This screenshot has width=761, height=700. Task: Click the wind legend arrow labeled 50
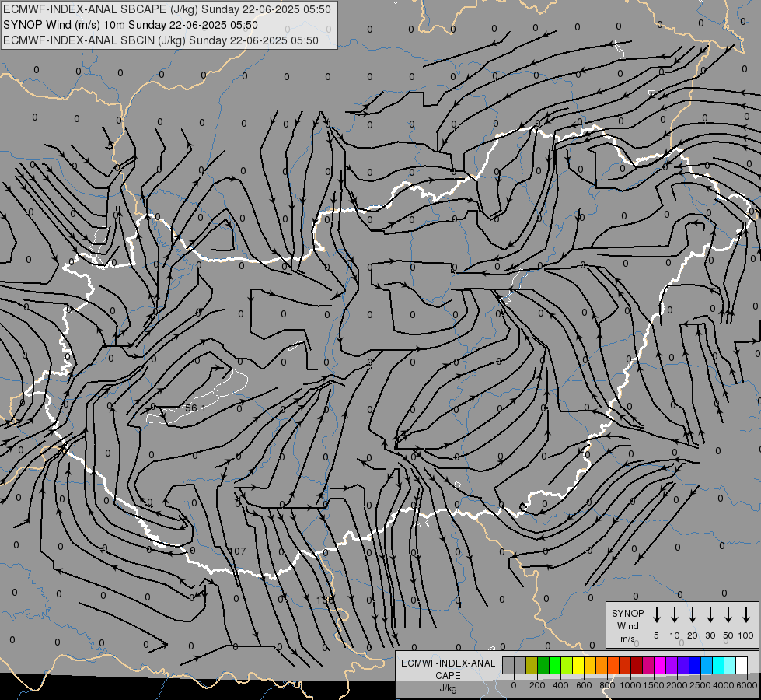click(728, 614)
